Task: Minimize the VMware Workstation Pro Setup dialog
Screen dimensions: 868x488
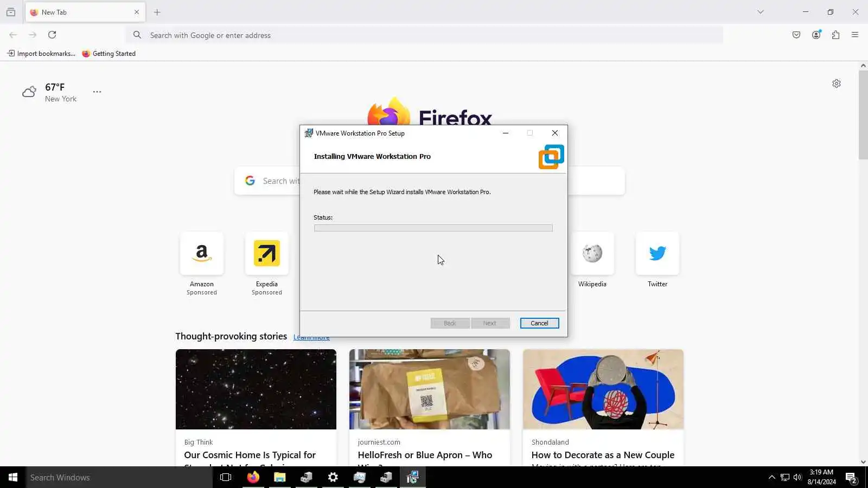Action: point(506,133)
